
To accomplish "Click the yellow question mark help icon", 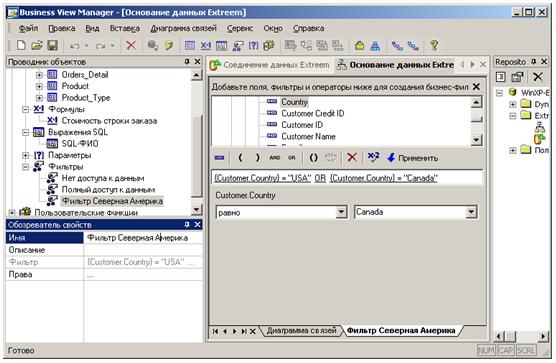I will point(434,45).
